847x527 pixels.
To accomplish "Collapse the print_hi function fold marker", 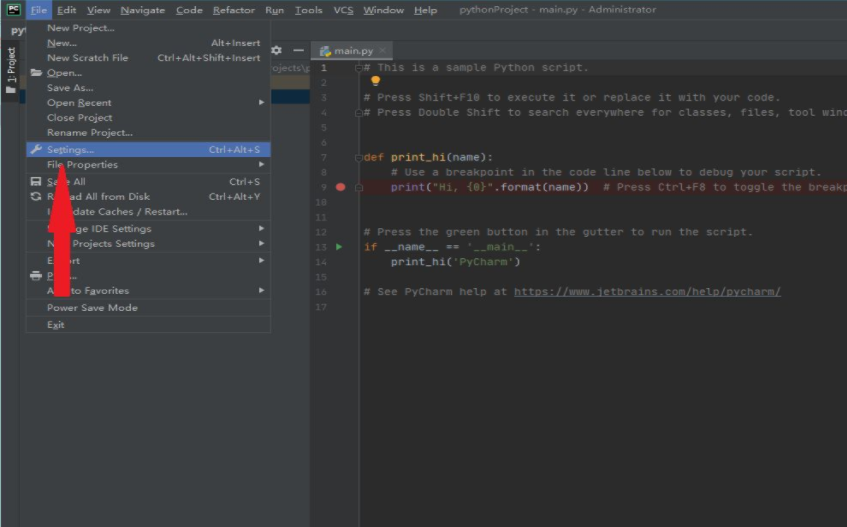I will (x=359, y=158).
